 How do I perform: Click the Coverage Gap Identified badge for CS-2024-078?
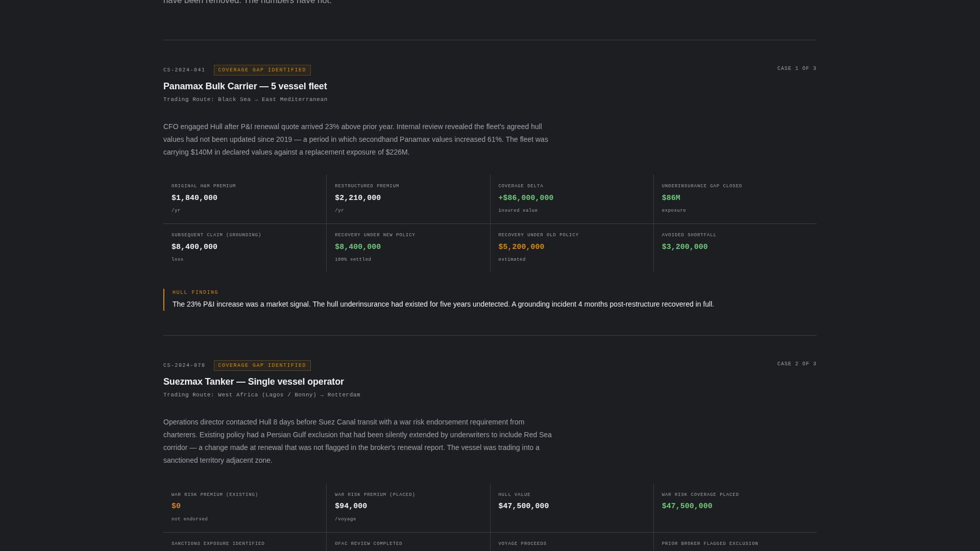(x=262, y=365)
